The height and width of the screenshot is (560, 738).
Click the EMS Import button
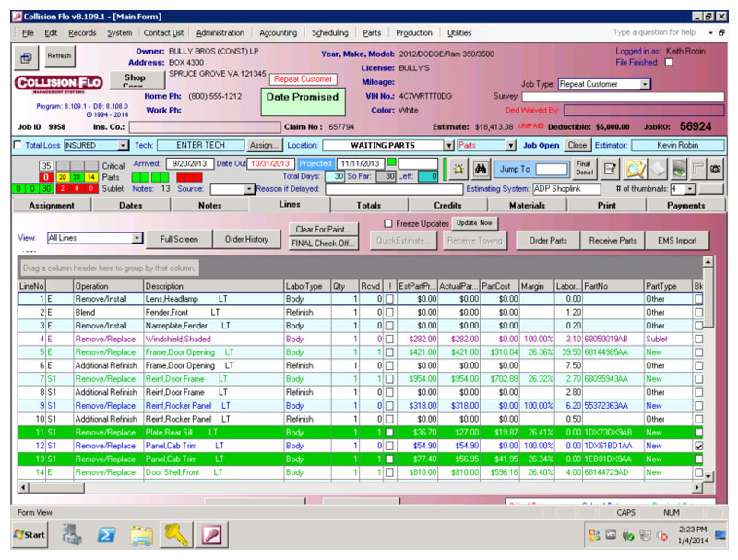(x=677, y=241)
